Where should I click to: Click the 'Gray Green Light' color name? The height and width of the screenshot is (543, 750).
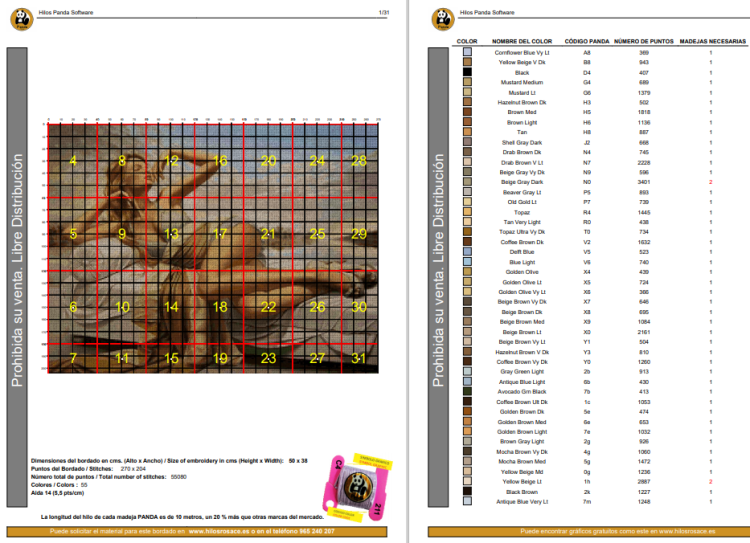522,371
